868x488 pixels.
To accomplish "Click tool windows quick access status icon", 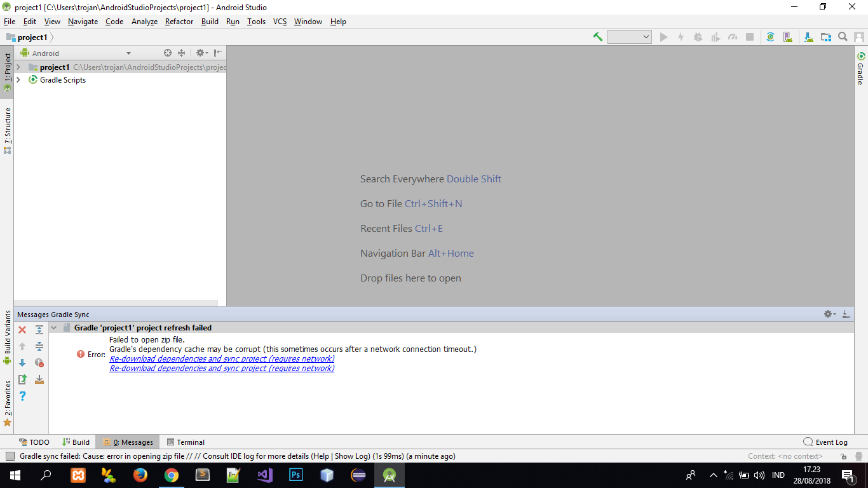I will (10, 456).
